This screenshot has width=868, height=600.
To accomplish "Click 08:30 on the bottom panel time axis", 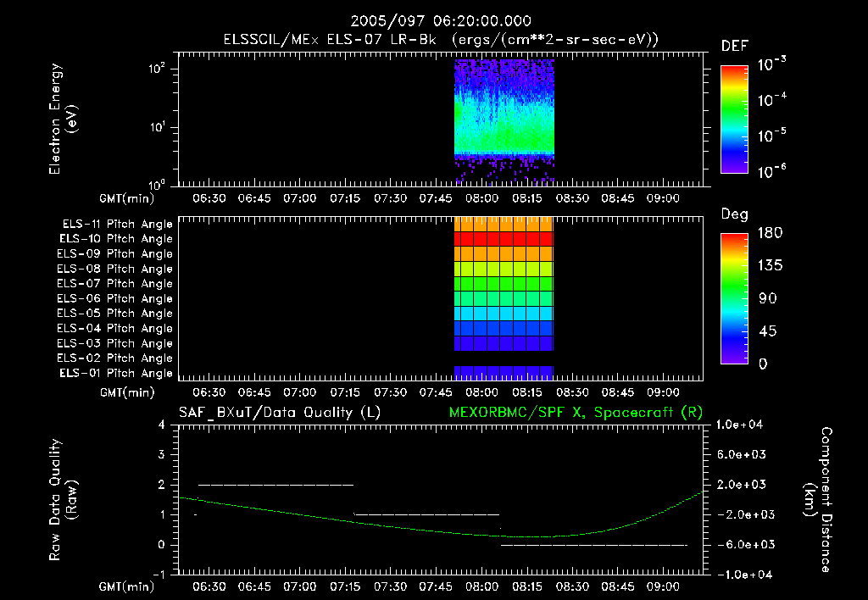I will click(x=572, y=586).
